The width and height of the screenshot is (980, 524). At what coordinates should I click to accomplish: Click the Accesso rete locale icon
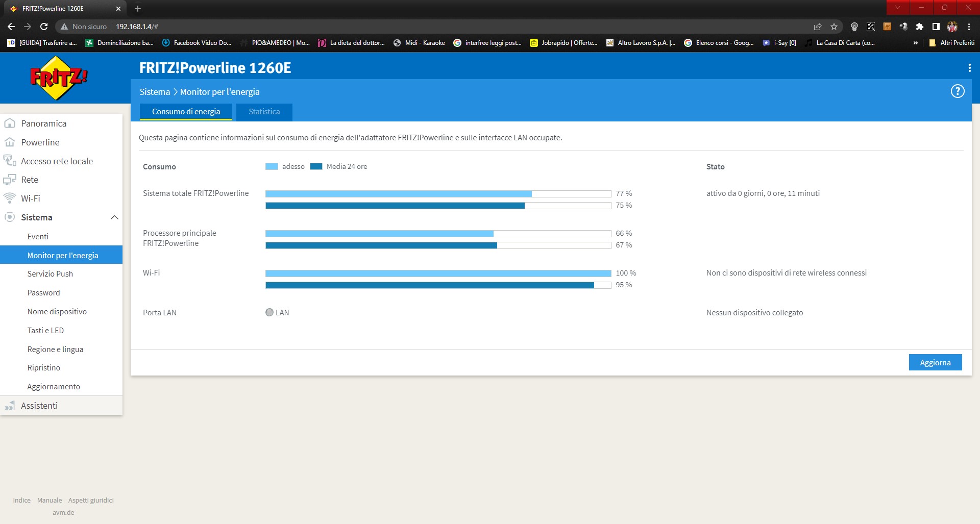click(x=9, y=161)
